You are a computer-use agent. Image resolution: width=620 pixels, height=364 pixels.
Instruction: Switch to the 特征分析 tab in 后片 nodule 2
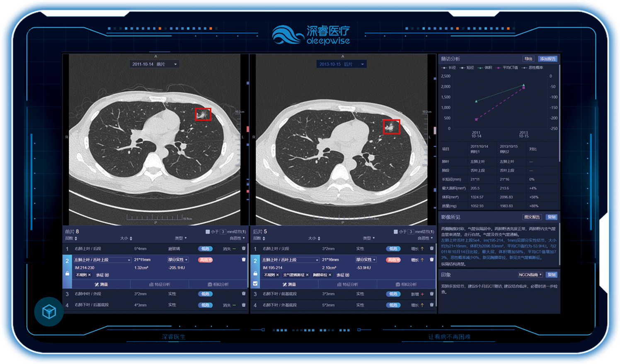(348, 284)
